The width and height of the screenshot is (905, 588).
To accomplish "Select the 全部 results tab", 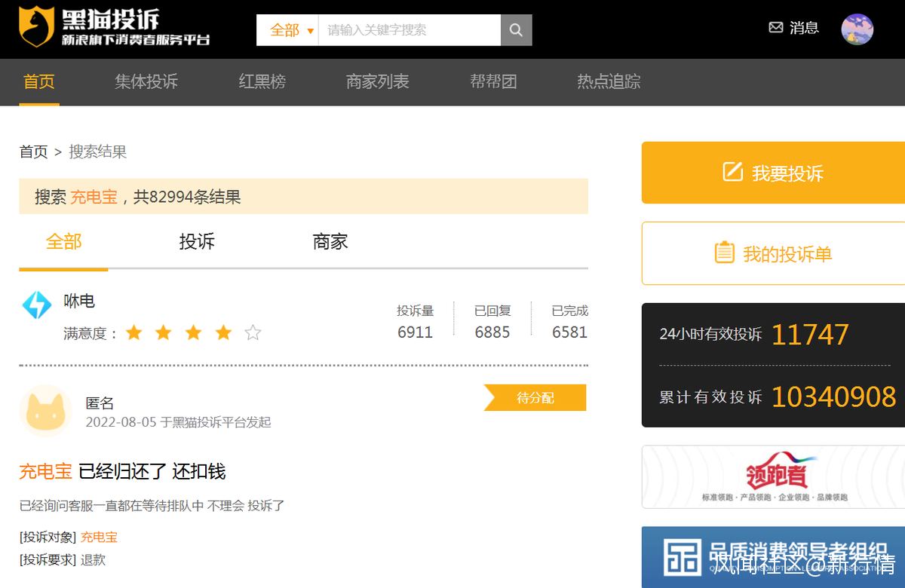I will [63, 241].
